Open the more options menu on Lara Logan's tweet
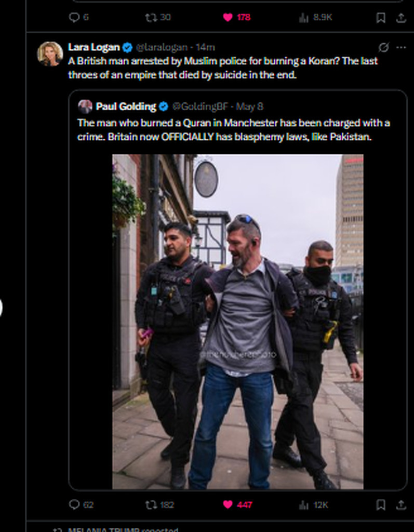The width and height of the screenshot is (414, 532). 400,47
